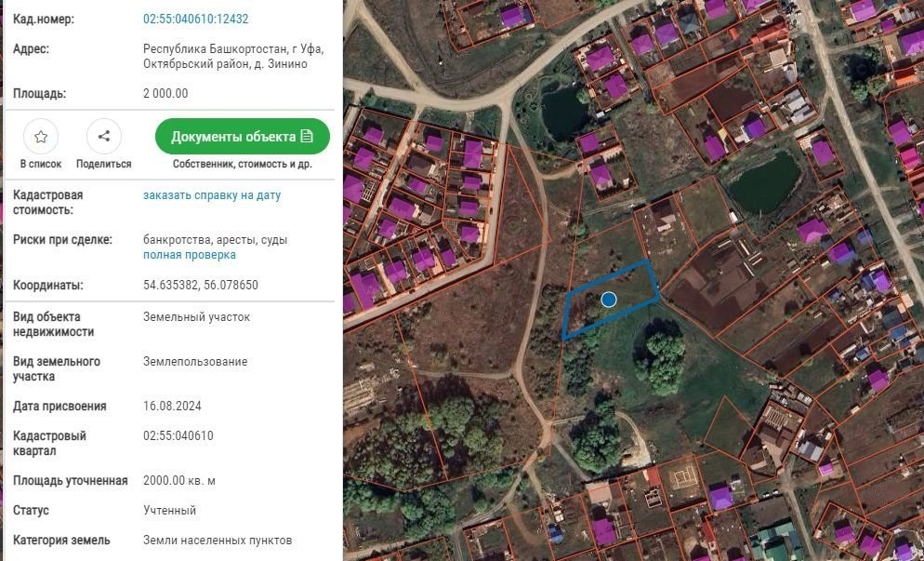Click the Собственник, стоимость и др. caption
The height and width of the screenshot is (561, 924).
coord(242,164)
